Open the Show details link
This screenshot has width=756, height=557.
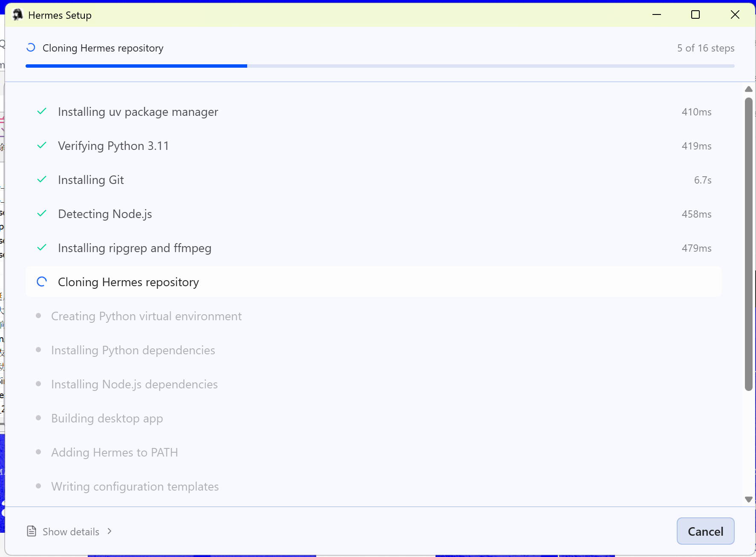point(71,531)
